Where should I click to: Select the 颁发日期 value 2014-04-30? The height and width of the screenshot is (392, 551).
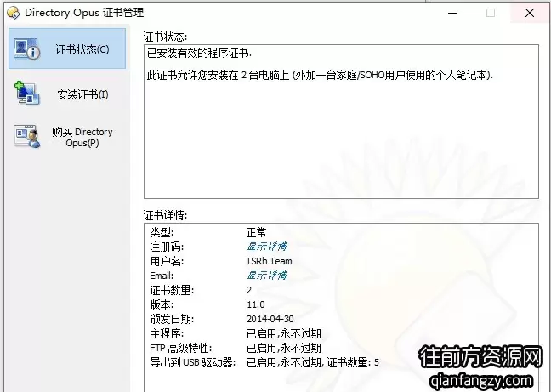coord(270,319)
